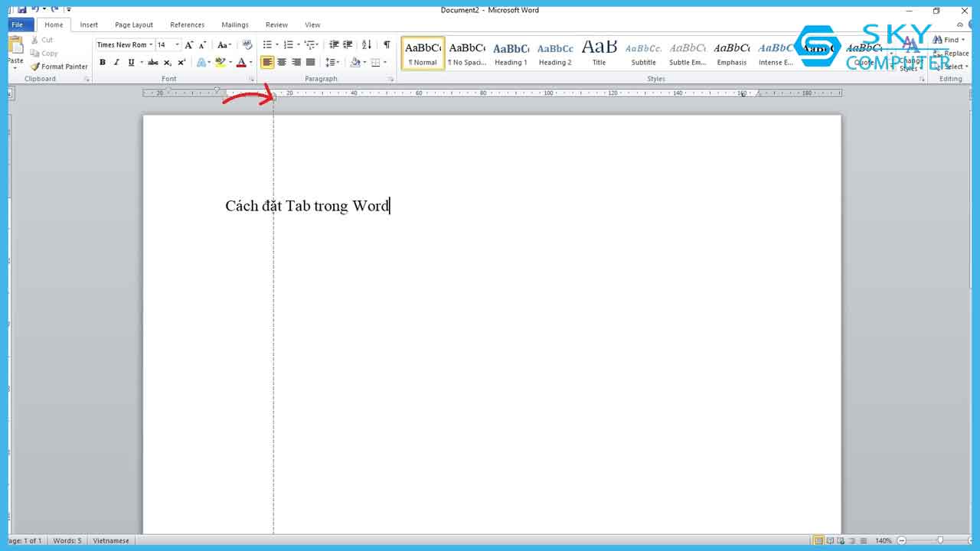Apply Normal style
This screenshot has height=551, width=980.
coord(423,54)
